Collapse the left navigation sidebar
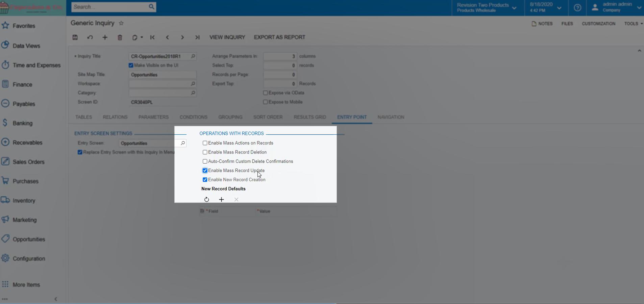 click(x=56, y=299)
